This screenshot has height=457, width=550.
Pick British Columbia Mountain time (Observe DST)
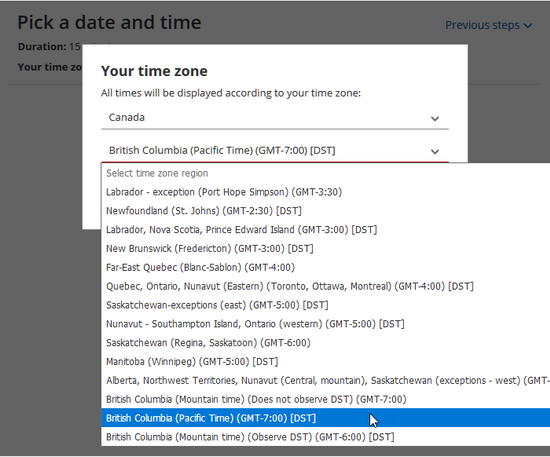click(326, 437)
